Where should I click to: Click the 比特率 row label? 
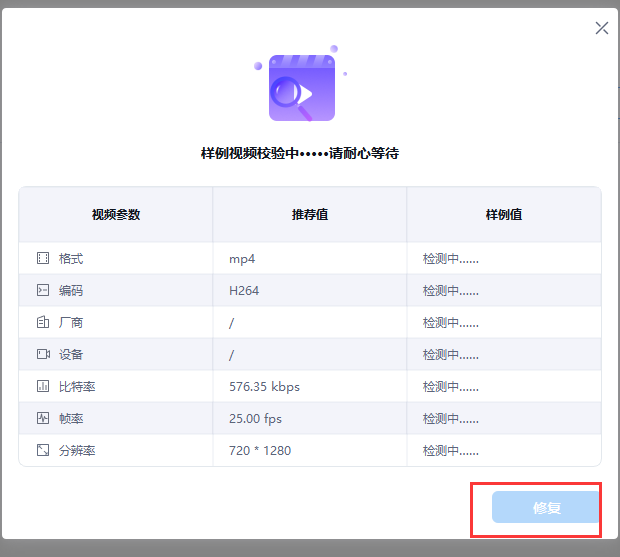coord(77,387)
